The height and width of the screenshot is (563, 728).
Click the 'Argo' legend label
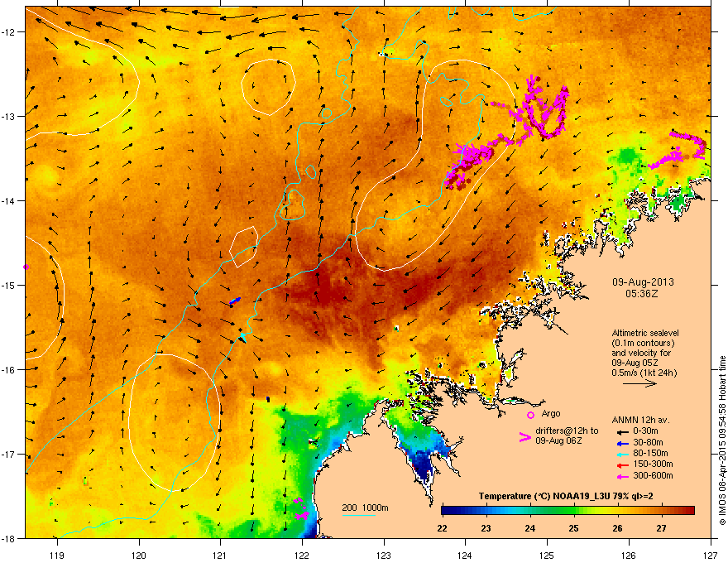pos(551,413)
